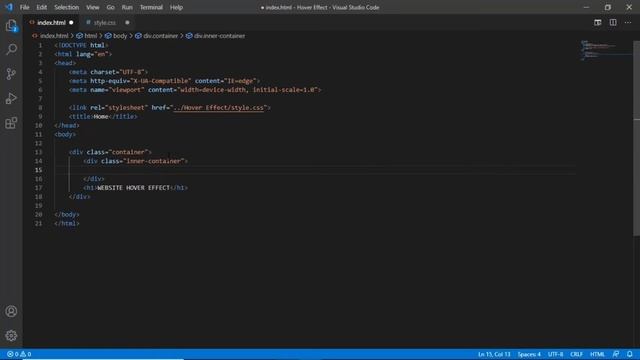Select div.inner-container in the breadcrumb
This screenshot has height=360, width=640.
click(219, 36)
